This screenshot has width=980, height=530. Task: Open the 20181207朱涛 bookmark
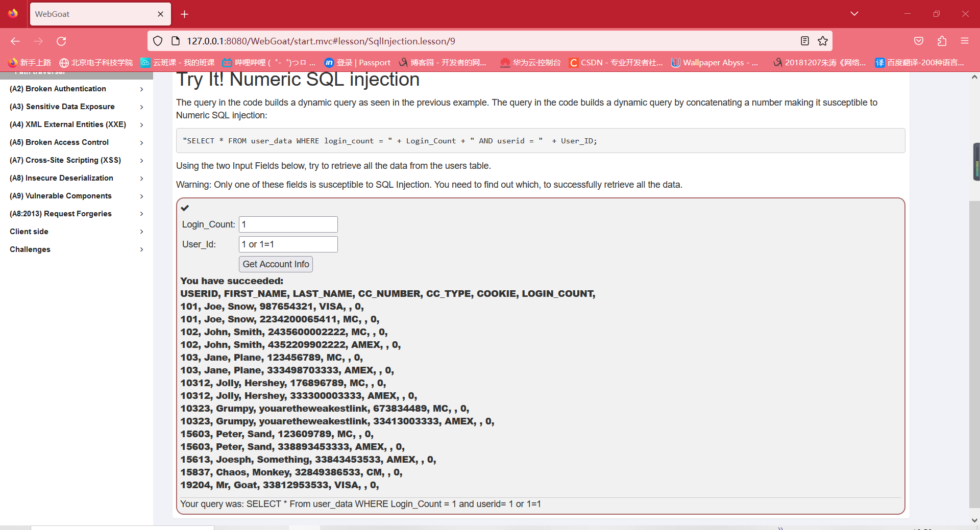819,62
